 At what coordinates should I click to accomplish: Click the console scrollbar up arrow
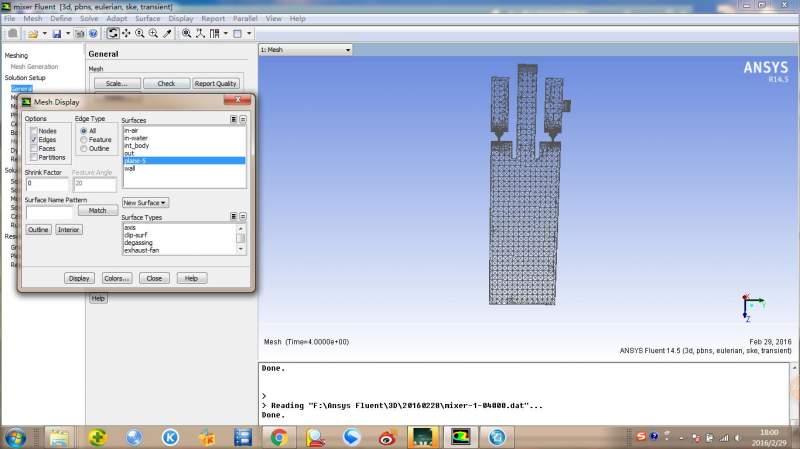[794, 367]
